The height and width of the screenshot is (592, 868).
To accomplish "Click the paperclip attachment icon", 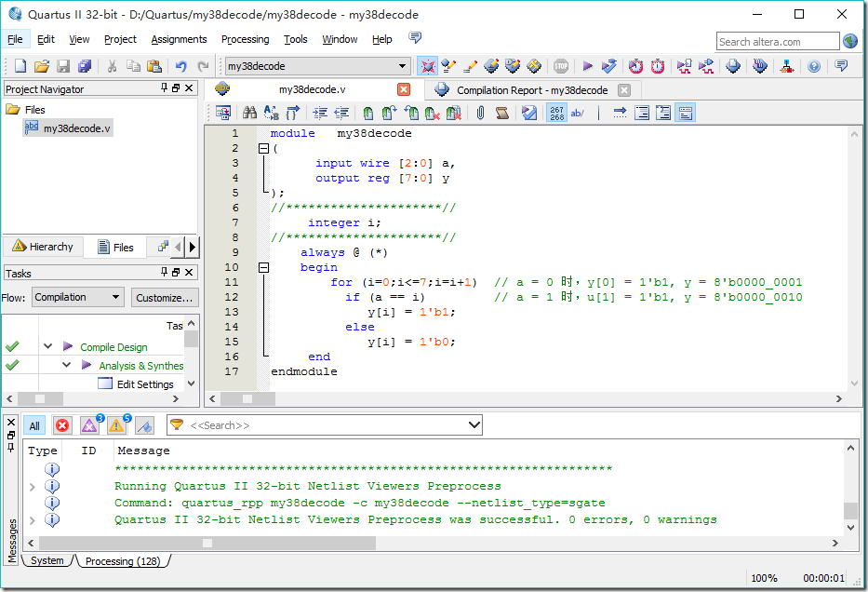I will 480,113.
